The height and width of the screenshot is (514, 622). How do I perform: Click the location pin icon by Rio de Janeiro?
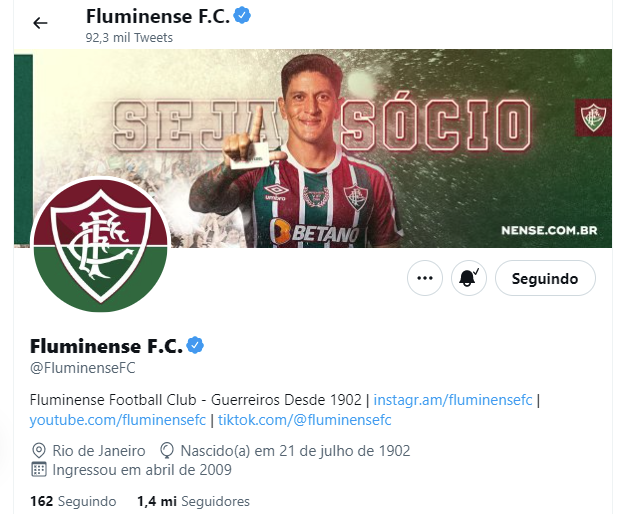point(38,451)
